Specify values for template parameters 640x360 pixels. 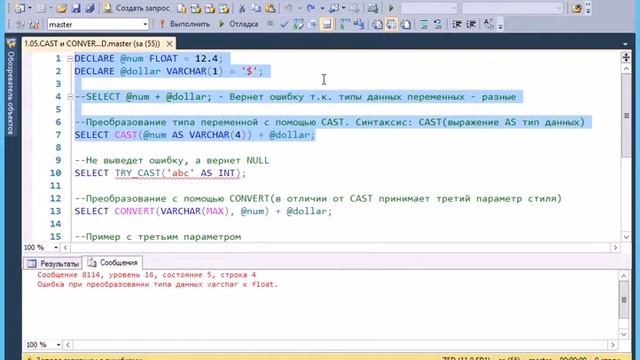point(489,24)
